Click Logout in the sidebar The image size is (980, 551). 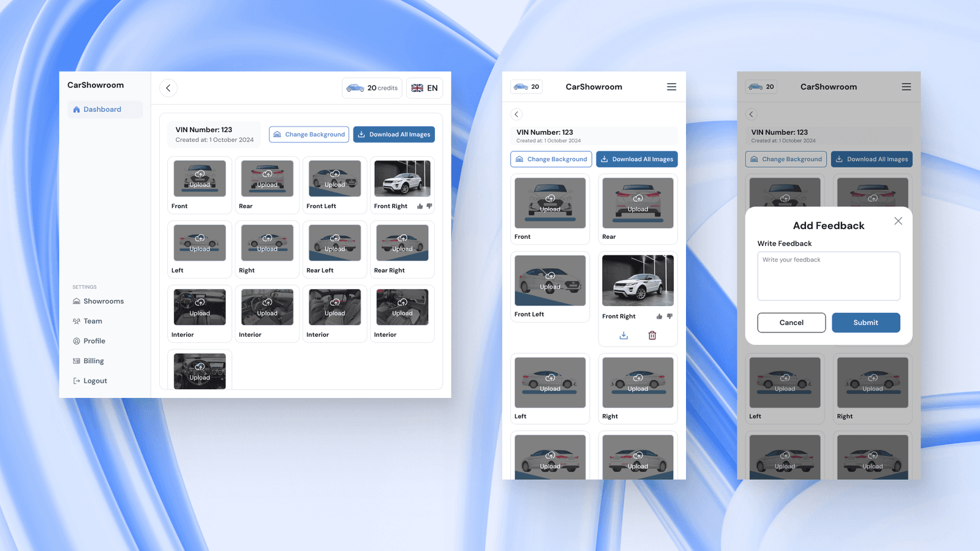pyautogui.click(x=89, y=381)
